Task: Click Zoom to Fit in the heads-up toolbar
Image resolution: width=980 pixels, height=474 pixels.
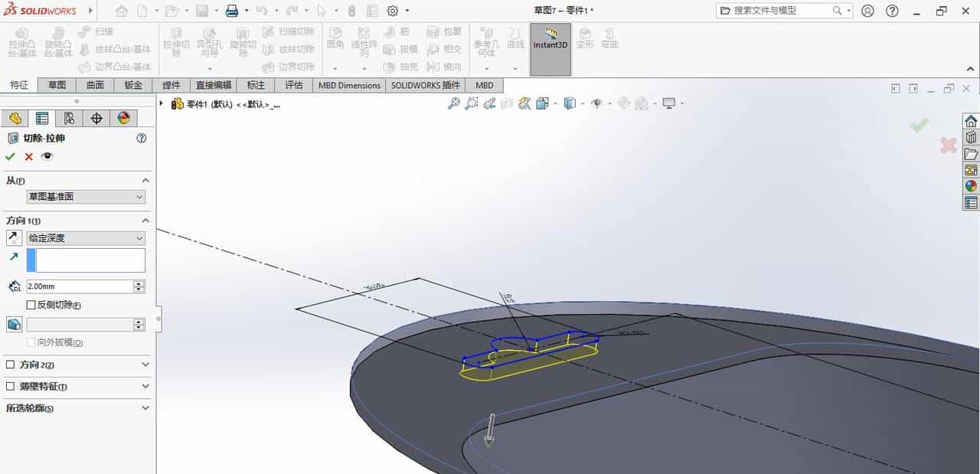Action: (x=455, y=103)
